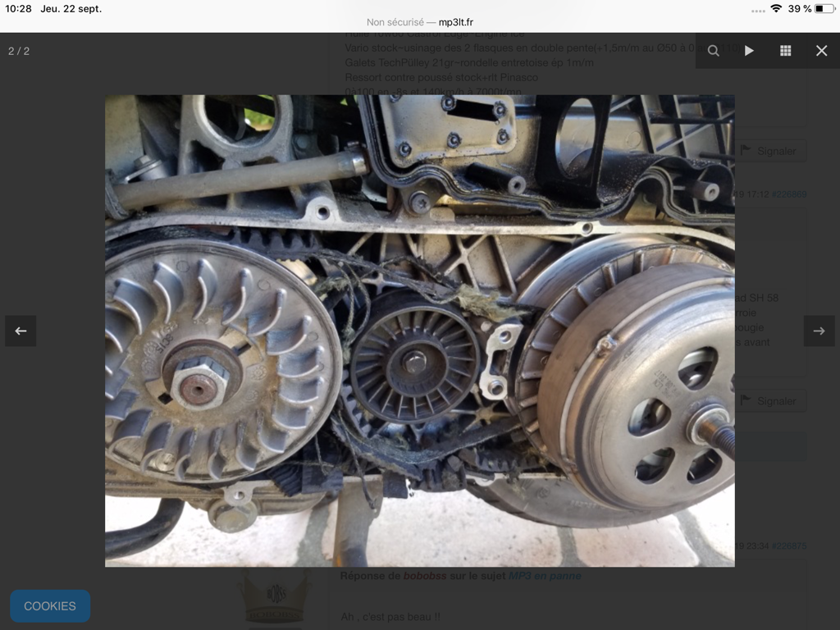Viewport: 840px width, 630px height.
Task: Open the bobobss user profile link
Action: pyautogui.click(x=425, y=576)
